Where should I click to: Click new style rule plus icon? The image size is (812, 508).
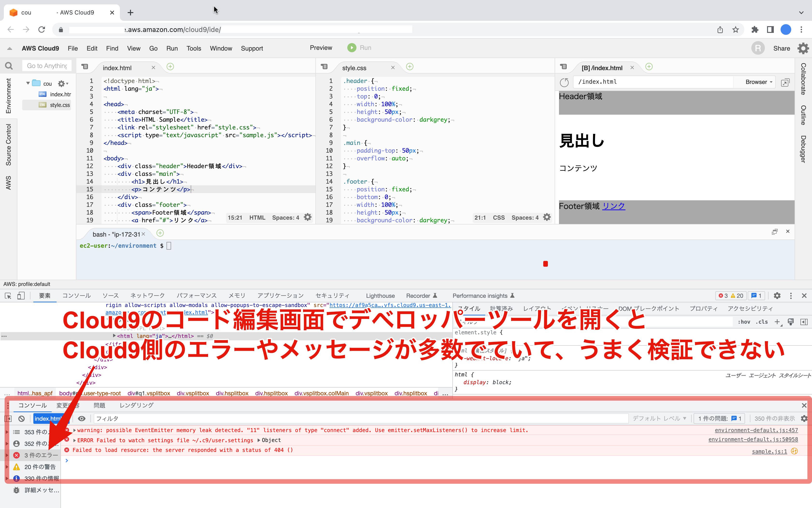pyautogui.click(x=778, y=322)
